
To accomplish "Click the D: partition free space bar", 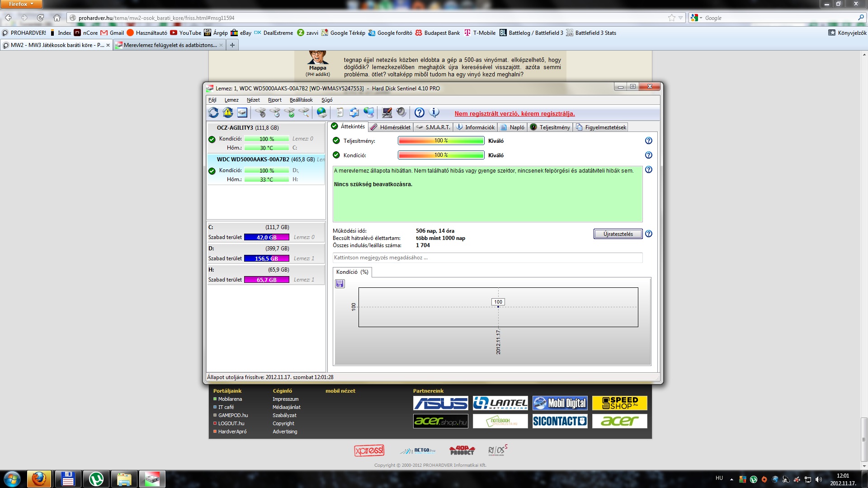I will tap(267, 258).
